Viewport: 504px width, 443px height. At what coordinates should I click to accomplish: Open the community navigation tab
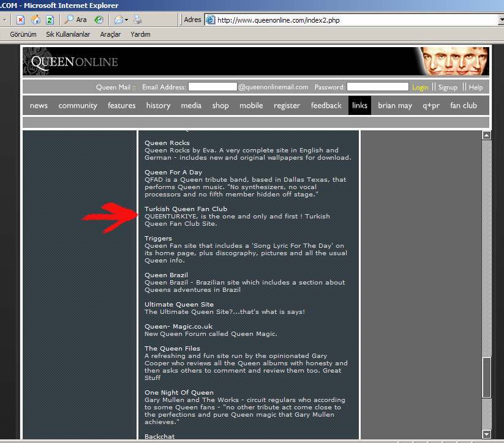pos(78,106)
